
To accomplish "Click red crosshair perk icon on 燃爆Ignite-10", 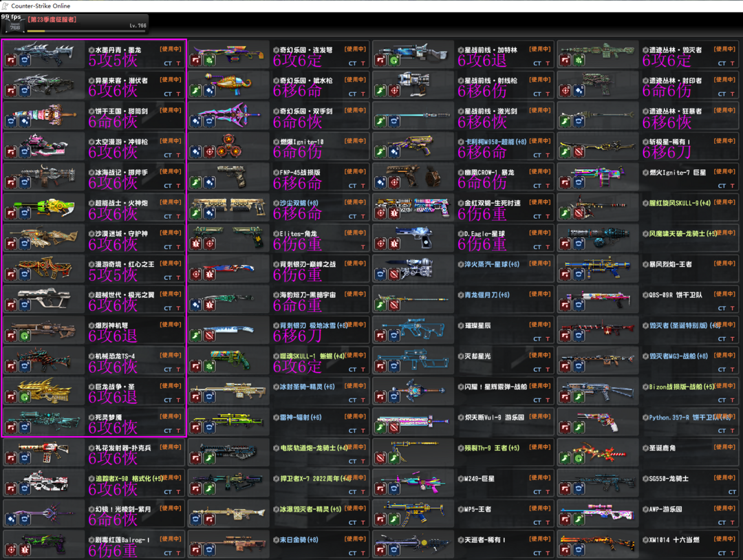I will [209, 152].
